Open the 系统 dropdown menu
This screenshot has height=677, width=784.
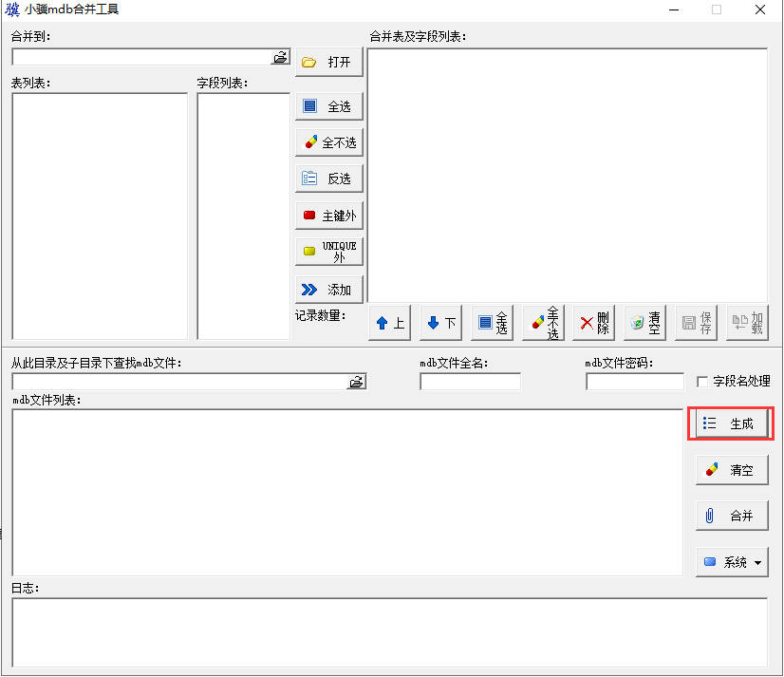pyautogui.click(x=731, y=562)
